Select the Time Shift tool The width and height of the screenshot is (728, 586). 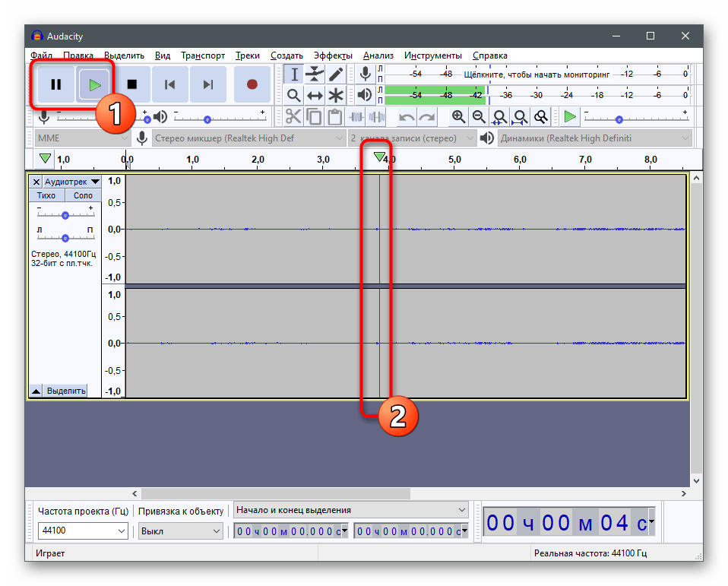315,96
